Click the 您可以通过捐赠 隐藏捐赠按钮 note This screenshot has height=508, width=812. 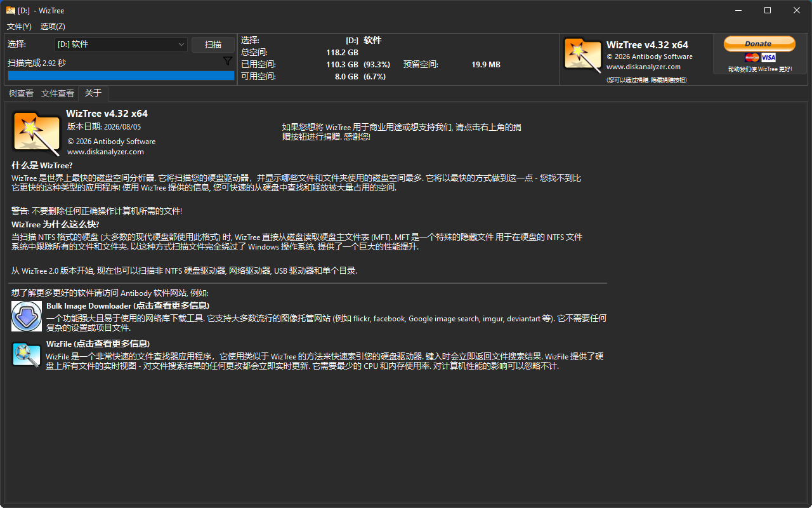pos(646,80)
